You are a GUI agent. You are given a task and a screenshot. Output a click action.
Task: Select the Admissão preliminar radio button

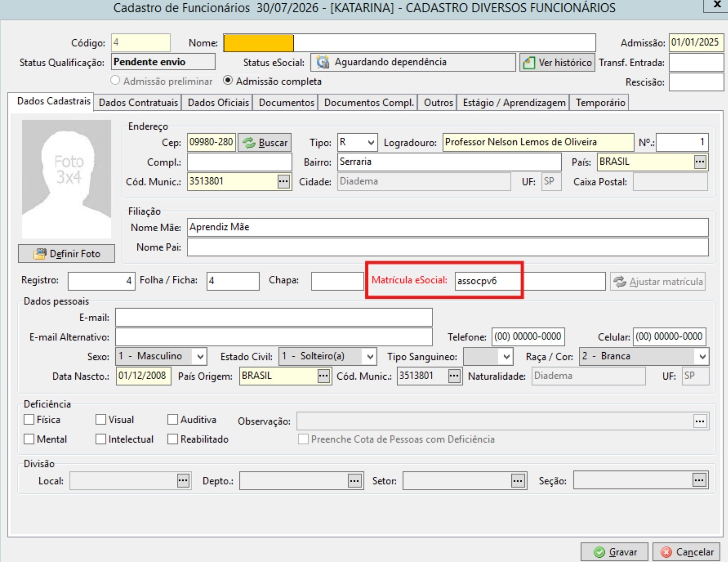(x=115, y=80)
